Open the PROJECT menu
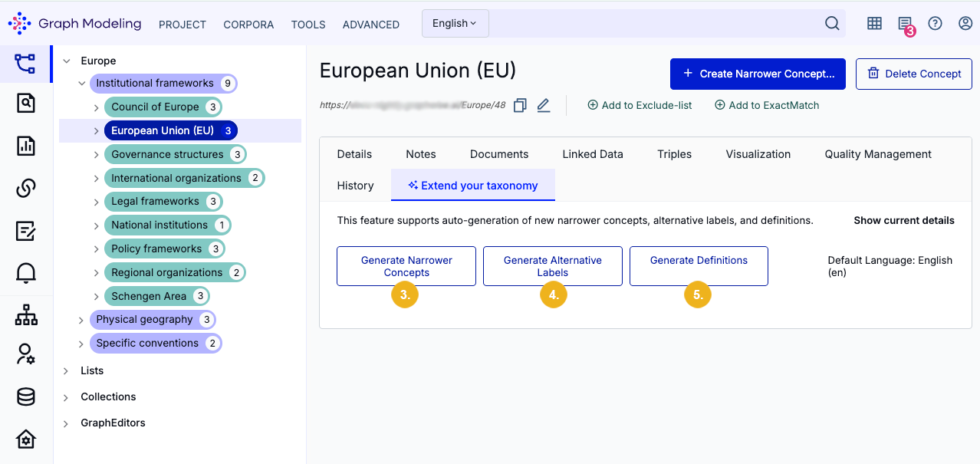 point(183,25)
